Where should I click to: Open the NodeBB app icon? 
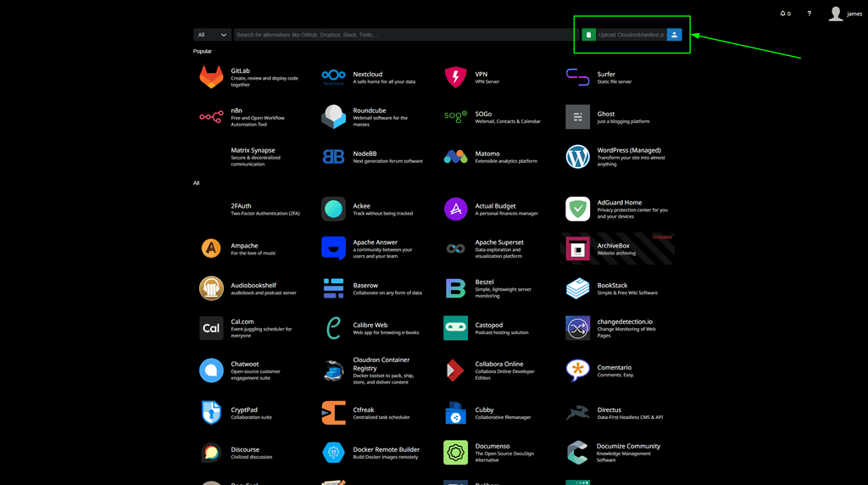333,157
